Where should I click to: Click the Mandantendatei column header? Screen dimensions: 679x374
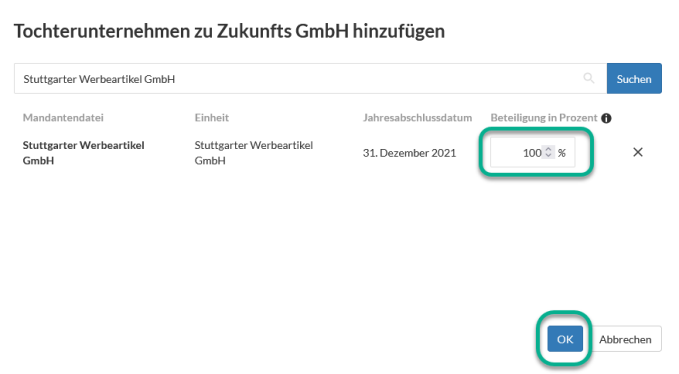click(63, 118)
